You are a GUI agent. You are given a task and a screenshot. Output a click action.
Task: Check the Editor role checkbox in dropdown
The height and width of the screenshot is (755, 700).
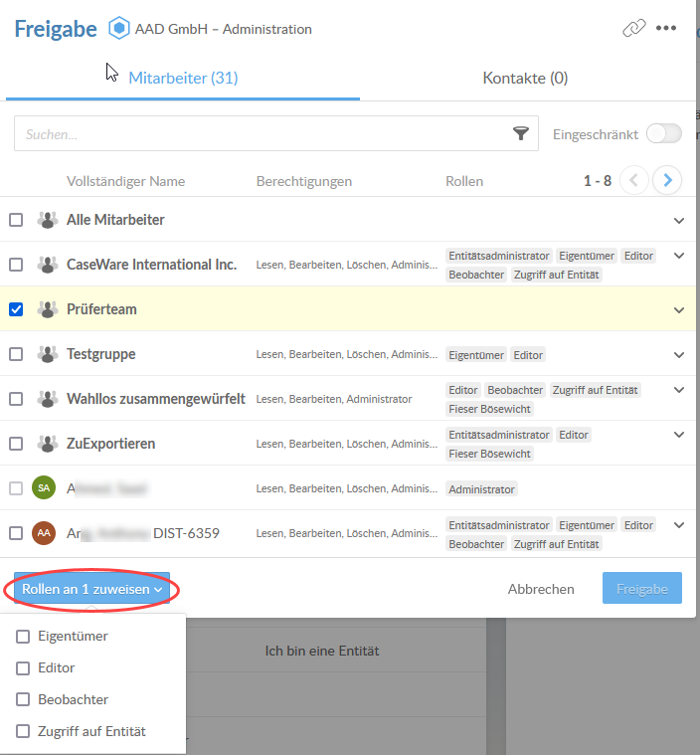coord(23,667)
